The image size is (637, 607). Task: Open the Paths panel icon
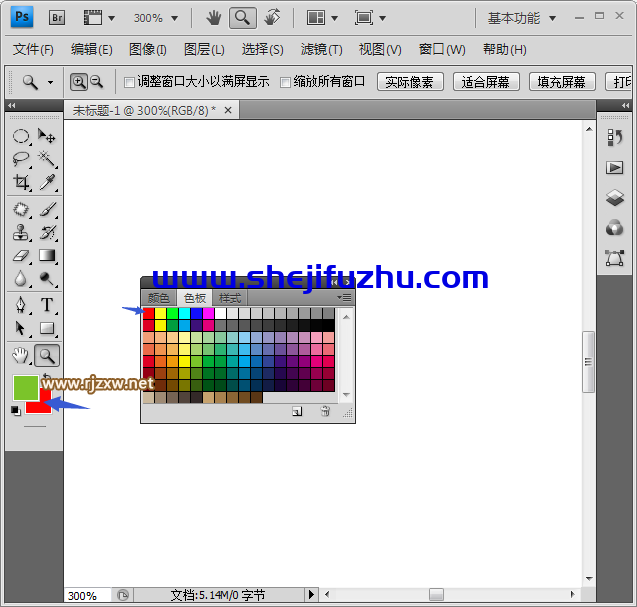coord(615,258)
